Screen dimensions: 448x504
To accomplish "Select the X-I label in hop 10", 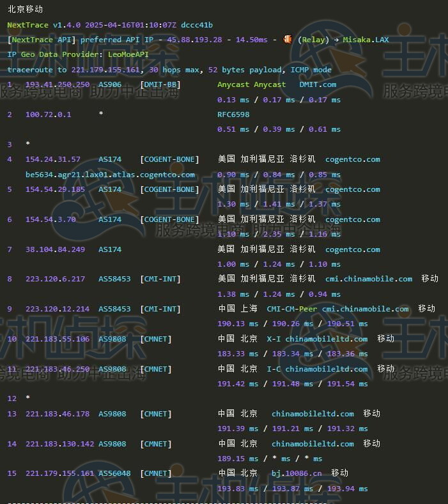I will 274,339.
